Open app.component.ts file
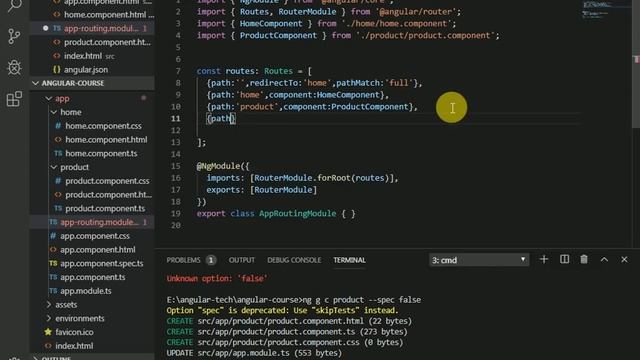 click(x=92, y=277)
